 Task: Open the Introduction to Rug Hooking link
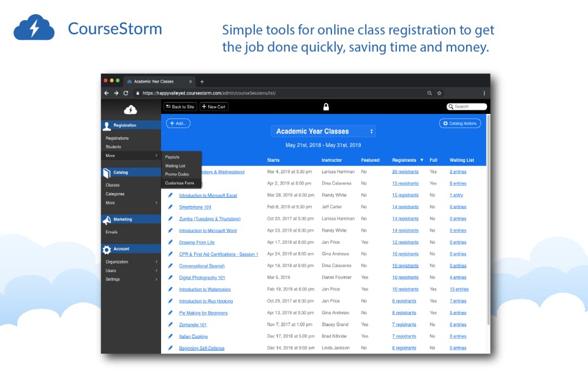coord(206,301)
